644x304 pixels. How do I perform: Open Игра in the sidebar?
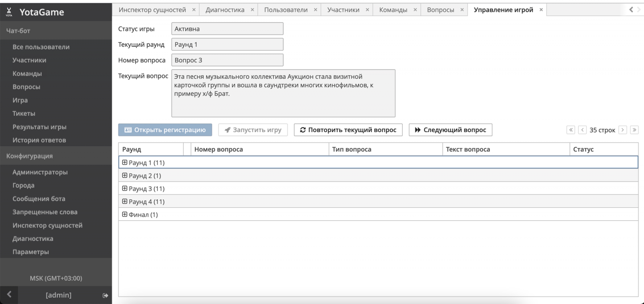pyautogui.click(x=20, y=100)
